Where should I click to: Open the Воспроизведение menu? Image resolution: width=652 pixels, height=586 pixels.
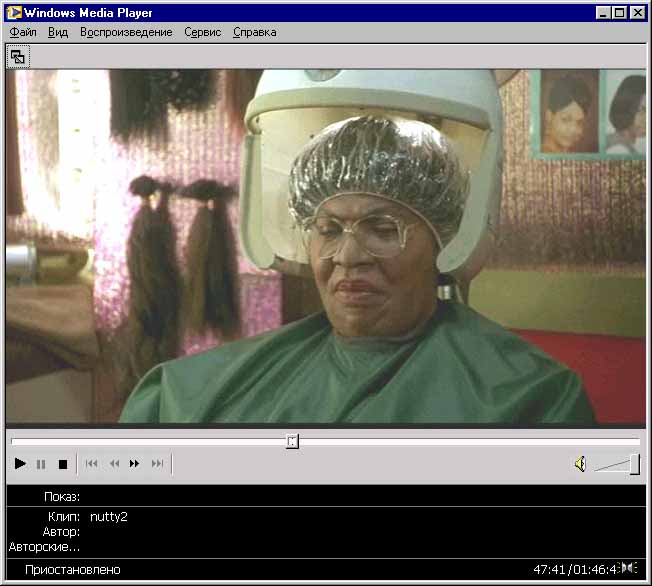[x=126, y=32]
